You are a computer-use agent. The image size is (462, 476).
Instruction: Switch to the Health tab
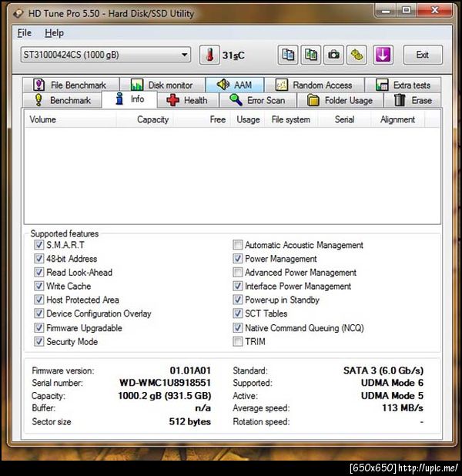(x=188, y=100)
